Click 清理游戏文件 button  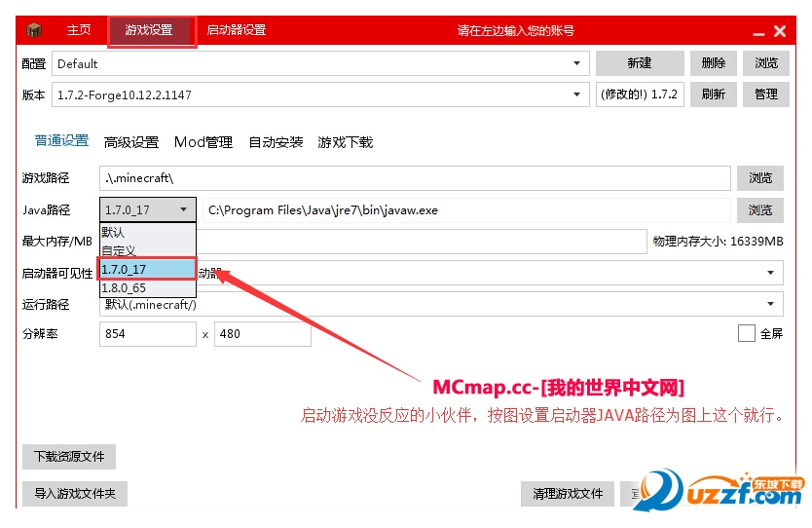[x=568, y=494]
